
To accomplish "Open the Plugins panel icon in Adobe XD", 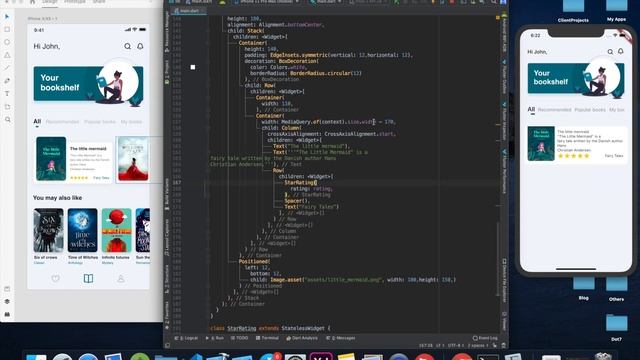I will tap(7, 314).
